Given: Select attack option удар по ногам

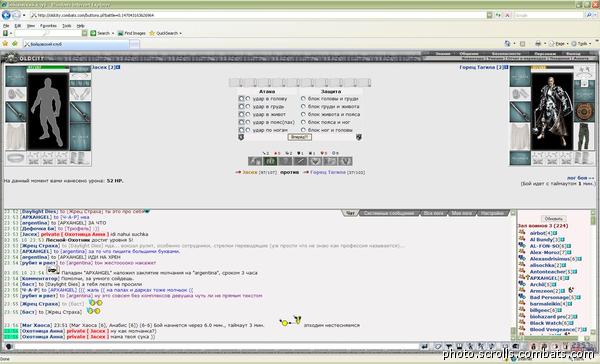Looking at the screenshot, I should tap(248, 130).
